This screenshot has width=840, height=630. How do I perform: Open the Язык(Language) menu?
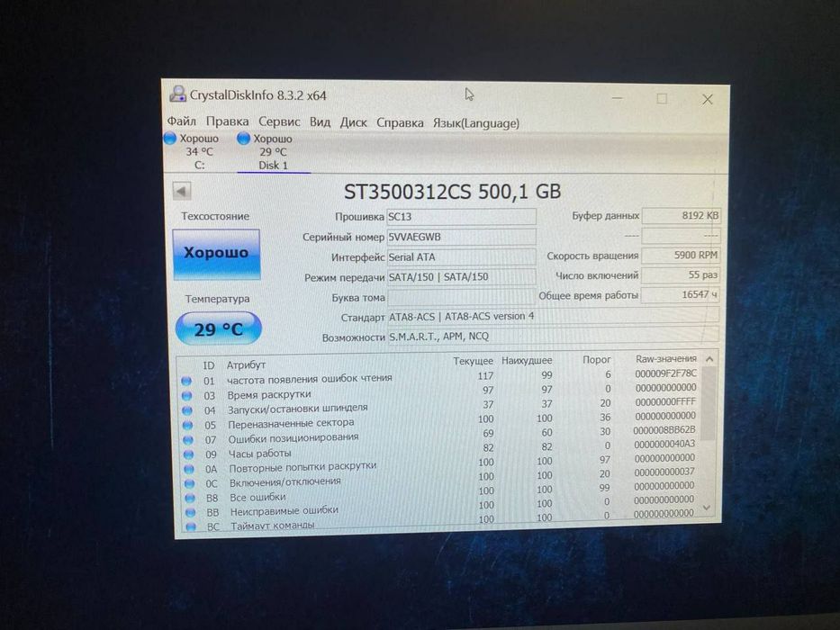(476, 123)
